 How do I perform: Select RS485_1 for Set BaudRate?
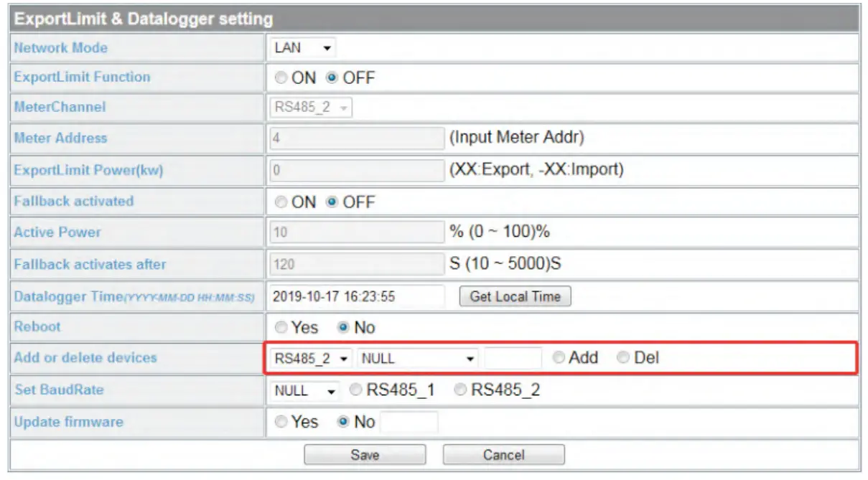pos(355,390)
